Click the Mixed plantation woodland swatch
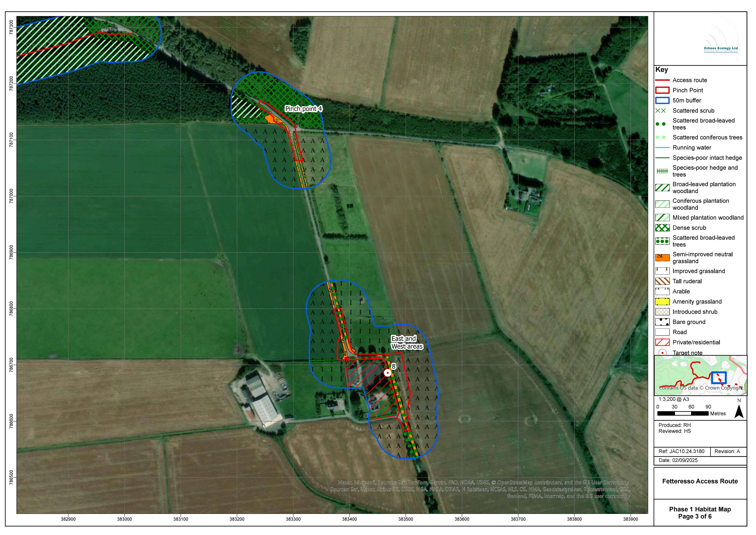This screenshot has height=535, width=756. click(662, 218)
